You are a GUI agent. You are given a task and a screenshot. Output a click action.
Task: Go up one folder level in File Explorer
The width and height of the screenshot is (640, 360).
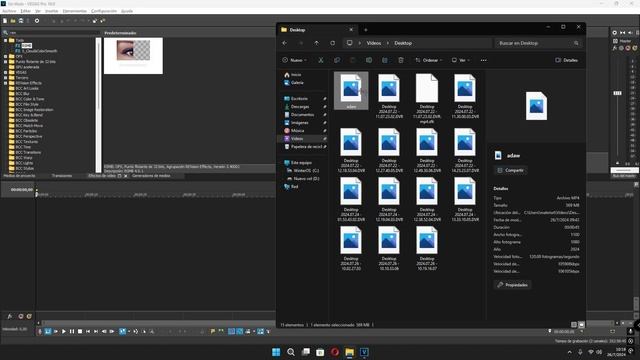pos(316,43)
